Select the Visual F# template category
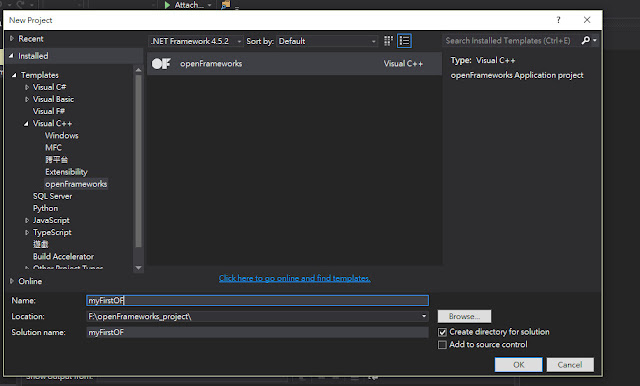640x386 pixels. [49, 111]
